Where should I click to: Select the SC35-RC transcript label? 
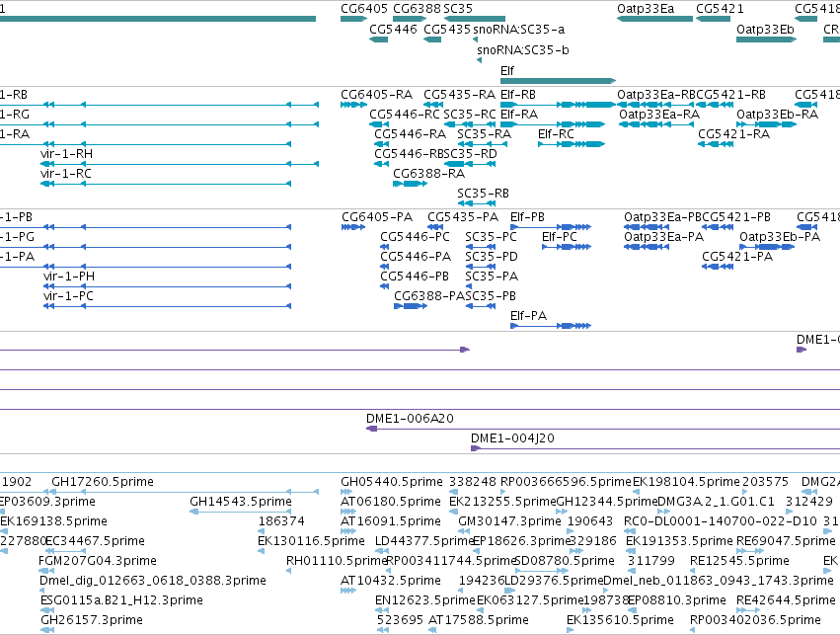[470, 115]
